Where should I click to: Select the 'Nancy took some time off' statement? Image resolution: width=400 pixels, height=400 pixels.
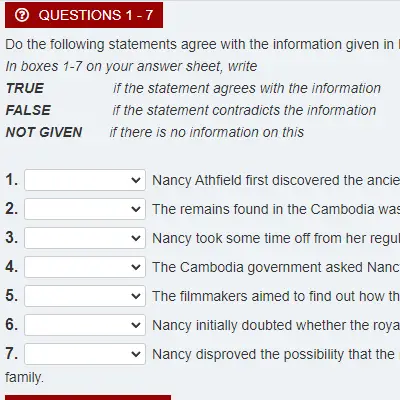click(x=276, y=238)
